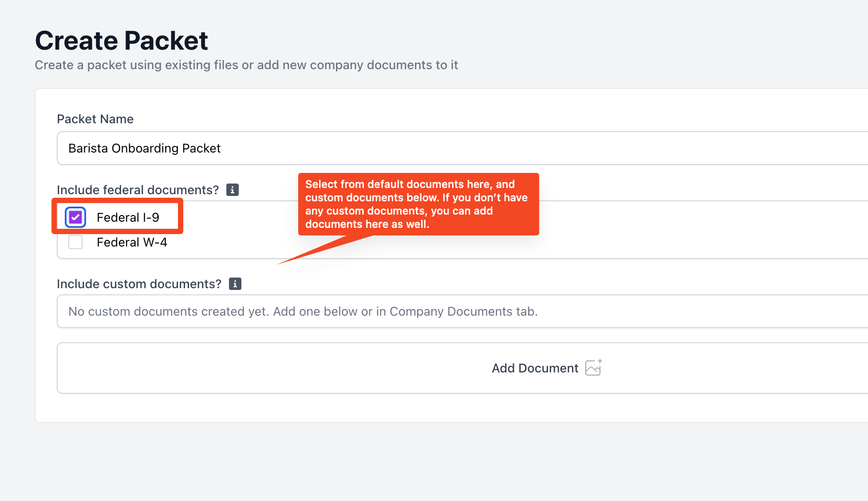This screenshot has width=868, height=501.
Task: Click the 'documents here as well' tooltip line
Action: [x=367, y=224]
